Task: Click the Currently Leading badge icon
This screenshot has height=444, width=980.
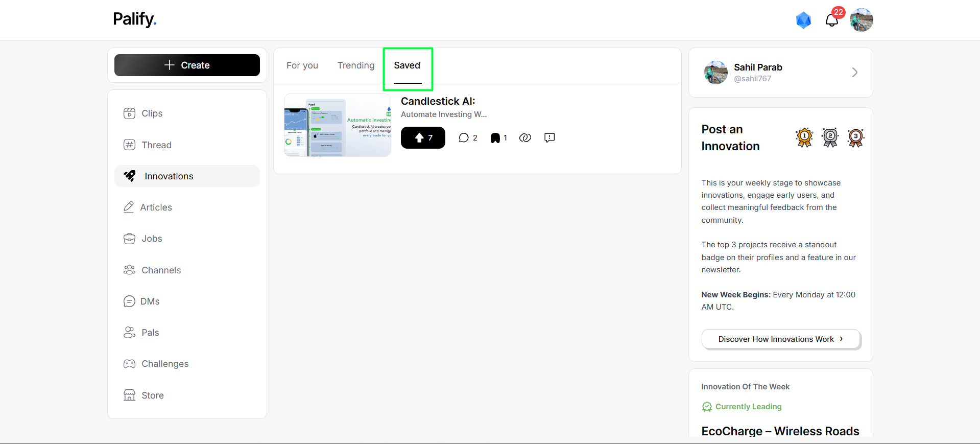Action: click(x=707, y=407)
